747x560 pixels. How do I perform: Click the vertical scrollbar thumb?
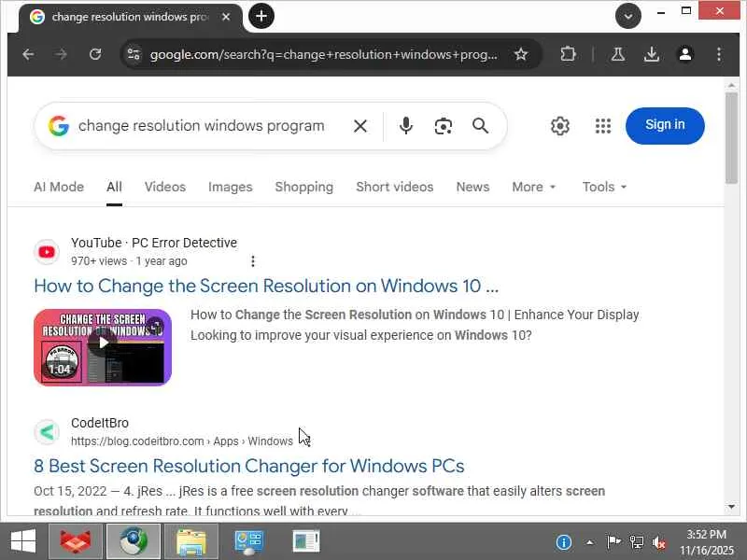tap(731, 138)
